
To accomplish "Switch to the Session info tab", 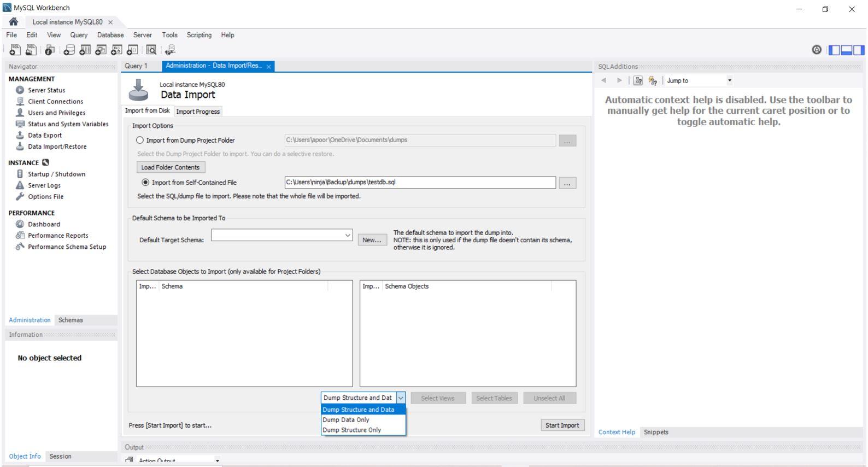I will 60,457.
